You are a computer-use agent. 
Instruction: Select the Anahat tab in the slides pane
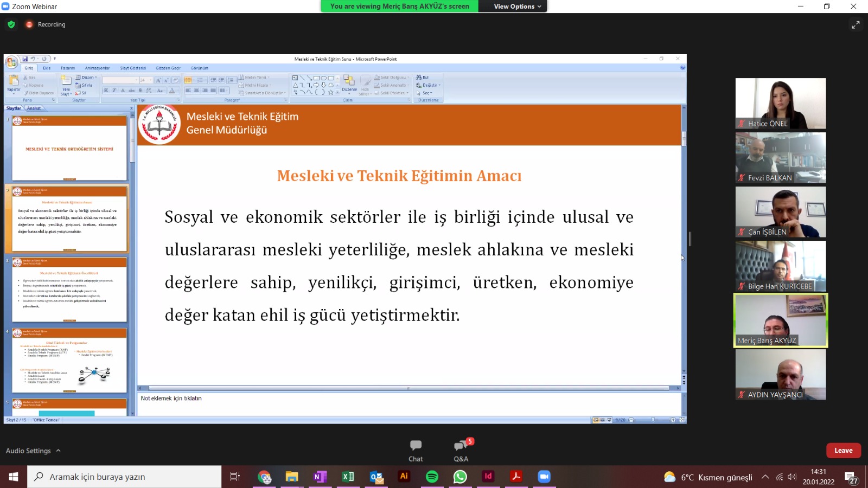[x=34, y=108]
